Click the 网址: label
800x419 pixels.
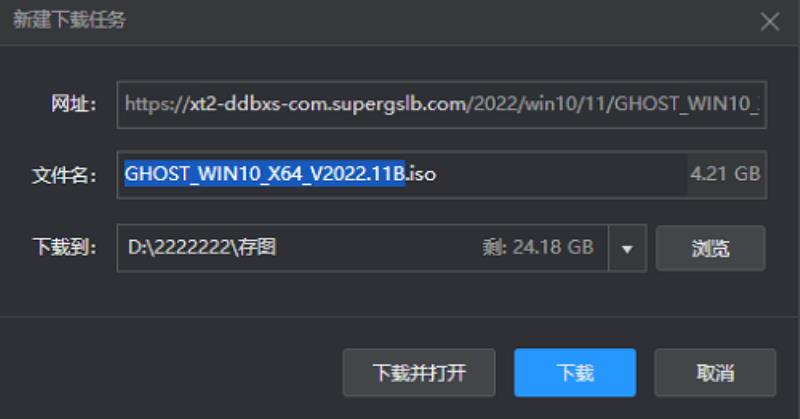(73, 104)
